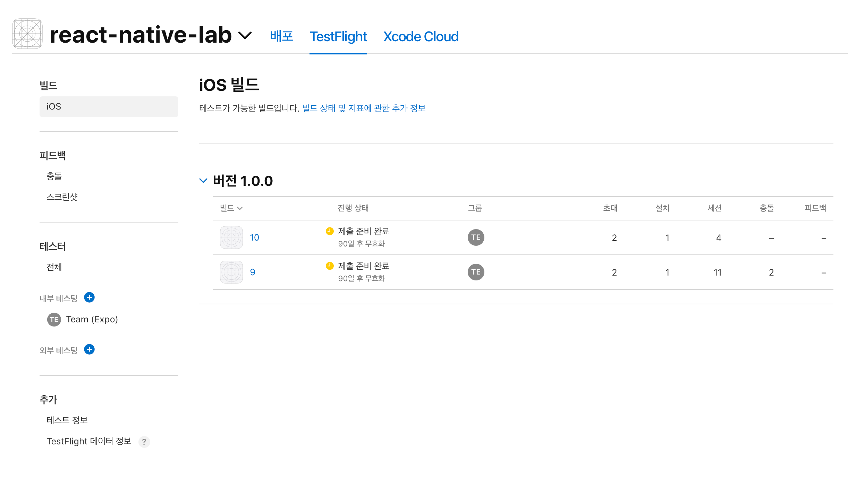This screenshot has width=848, height=504.
Task: Select the TestFlight tab
Action: [338, 36]
